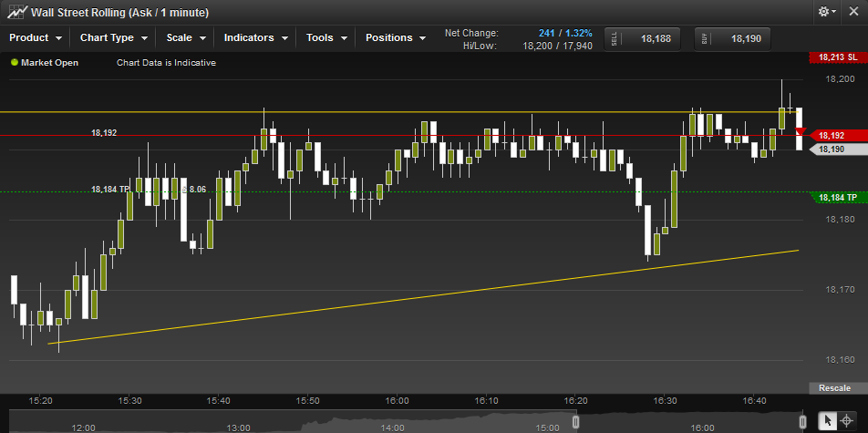Open the Tools menu
The image size is (868, 433).
pyautogui.click(x=326, y=38)
